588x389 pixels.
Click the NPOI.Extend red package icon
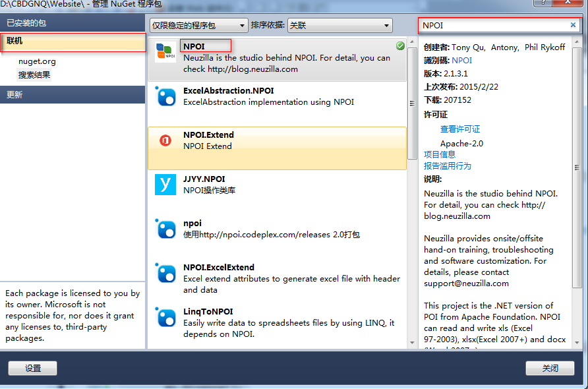click(x=165, y=140)
